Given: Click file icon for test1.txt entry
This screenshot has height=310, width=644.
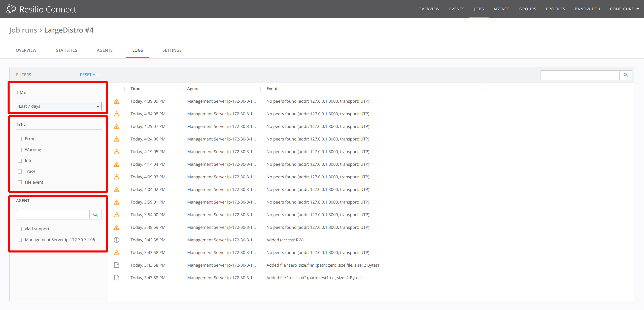Looking at the screenshot, I should click(x=117, y=278).
